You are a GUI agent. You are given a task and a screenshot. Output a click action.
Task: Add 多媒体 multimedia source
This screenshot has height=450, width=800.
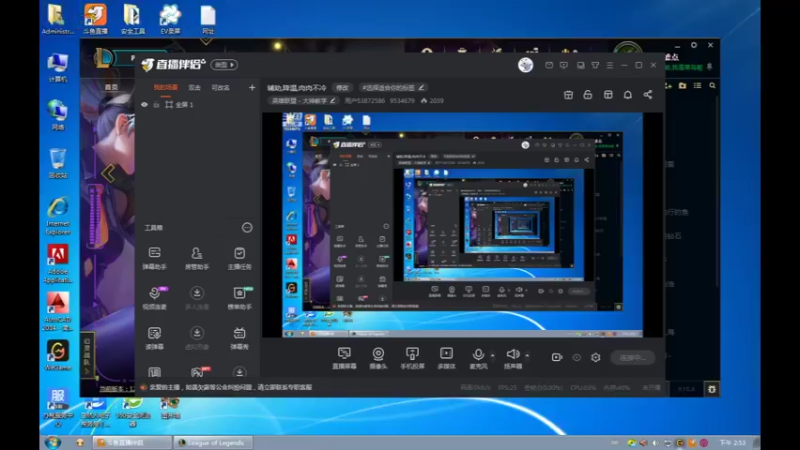tap(446, 358)
